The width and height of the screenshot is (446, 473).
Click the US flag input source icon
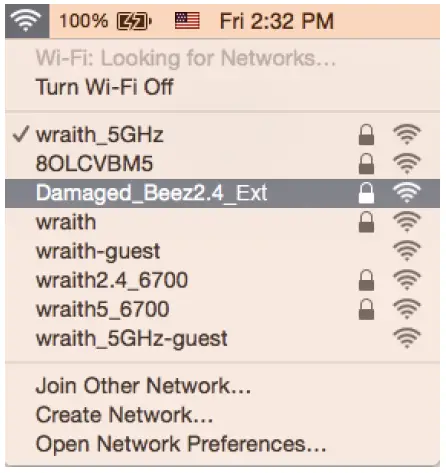click(187, 21)
